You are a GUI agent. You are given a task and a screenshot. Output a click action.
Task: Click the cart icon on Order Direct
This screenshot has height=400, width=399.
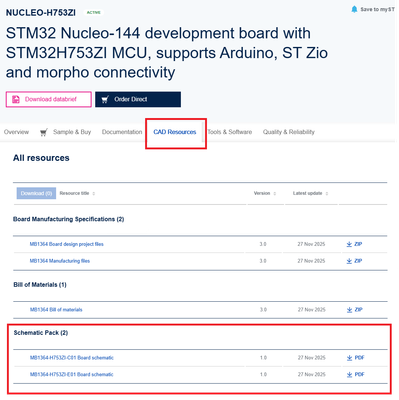pos(105,99)
